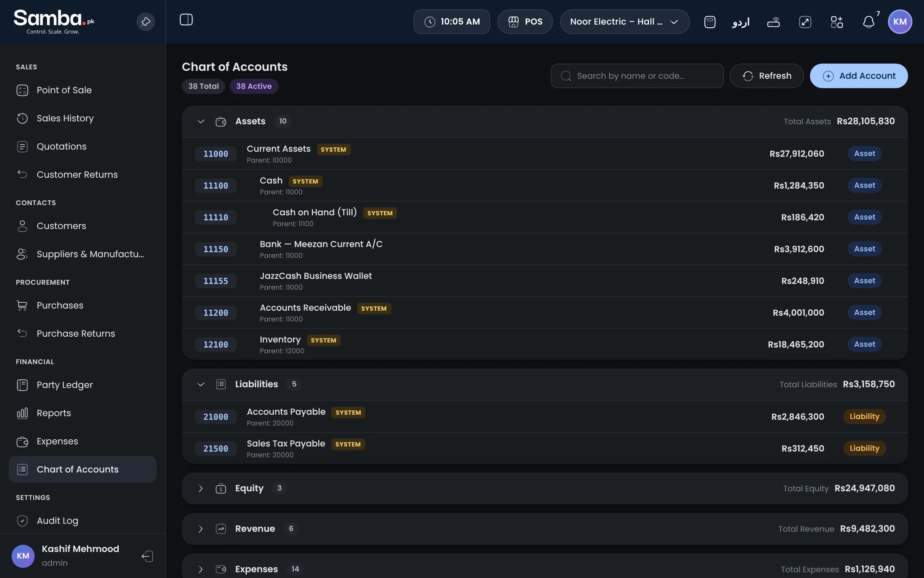Click the Samba.pk logo
The width and height of the screenshot is (924, 578).
tap(54, 22)
